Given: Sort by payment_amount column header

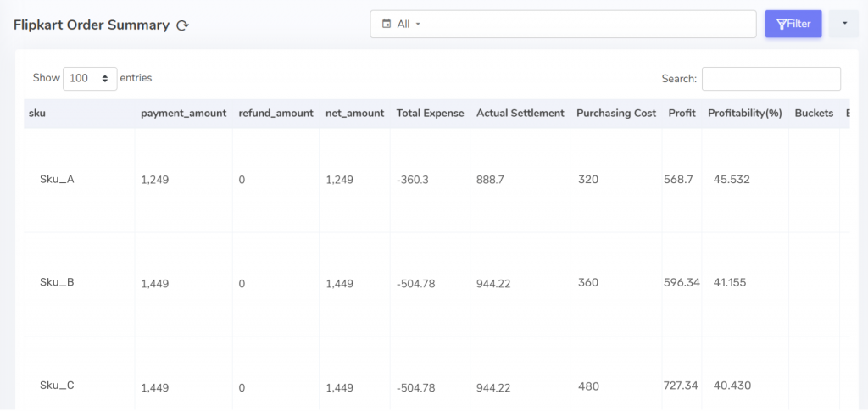Looking at the screenshot, I should (184, 114).
